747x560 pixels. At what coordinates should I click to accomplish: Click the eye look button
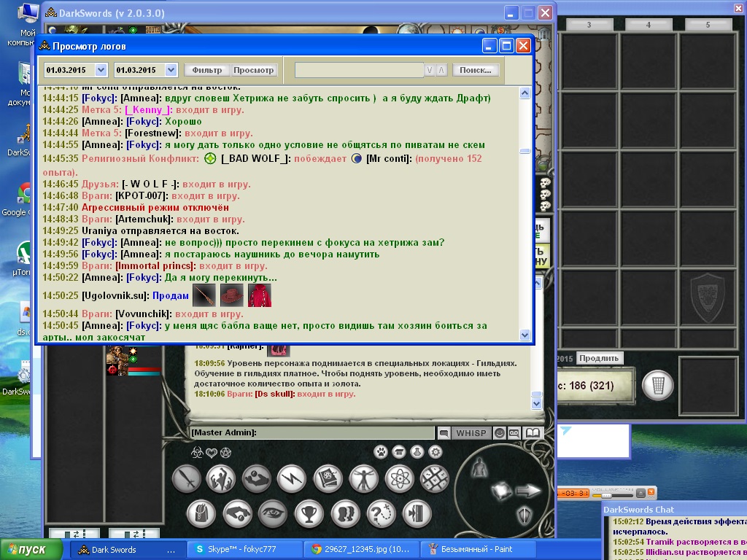pyautogui.click(x=273, y=514)
